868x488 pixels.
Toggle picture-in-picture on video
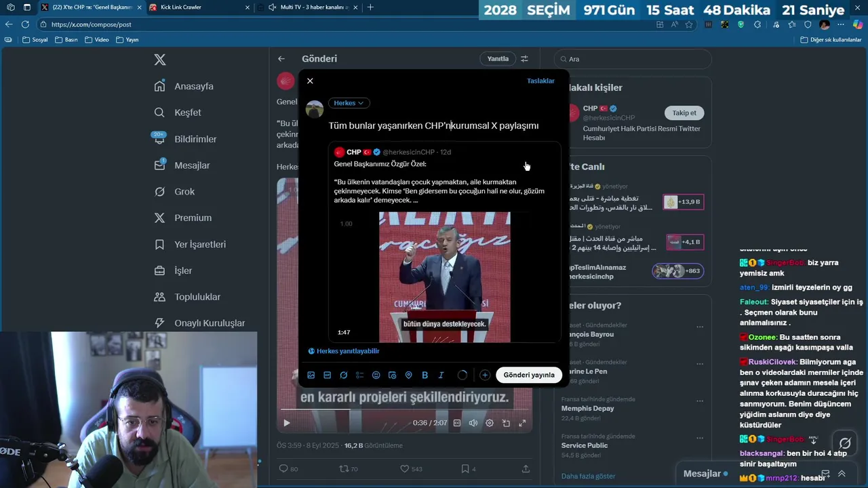pos(506,423)
